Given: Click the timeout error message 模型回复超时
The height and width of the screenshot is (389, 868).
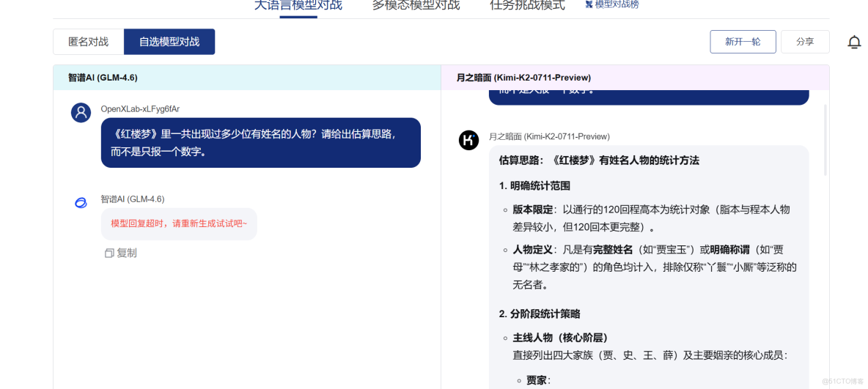Looking at the screenshot, I should point(179,223).
